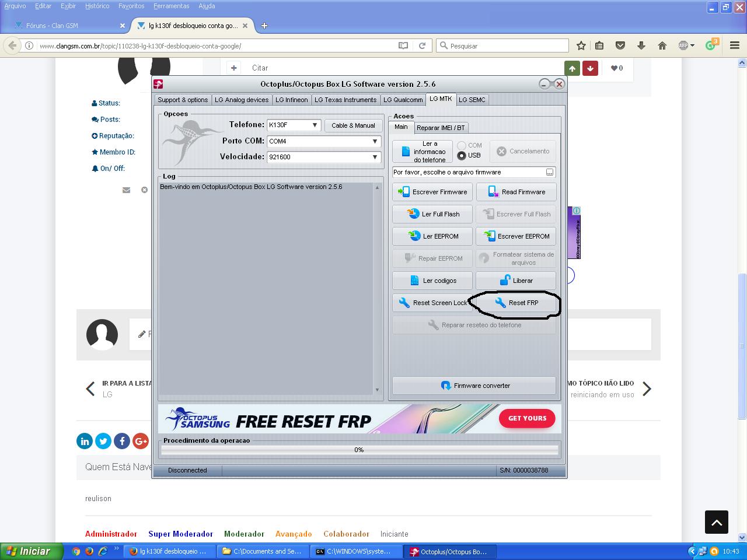Click the Reset FRP button

point(516,303)
